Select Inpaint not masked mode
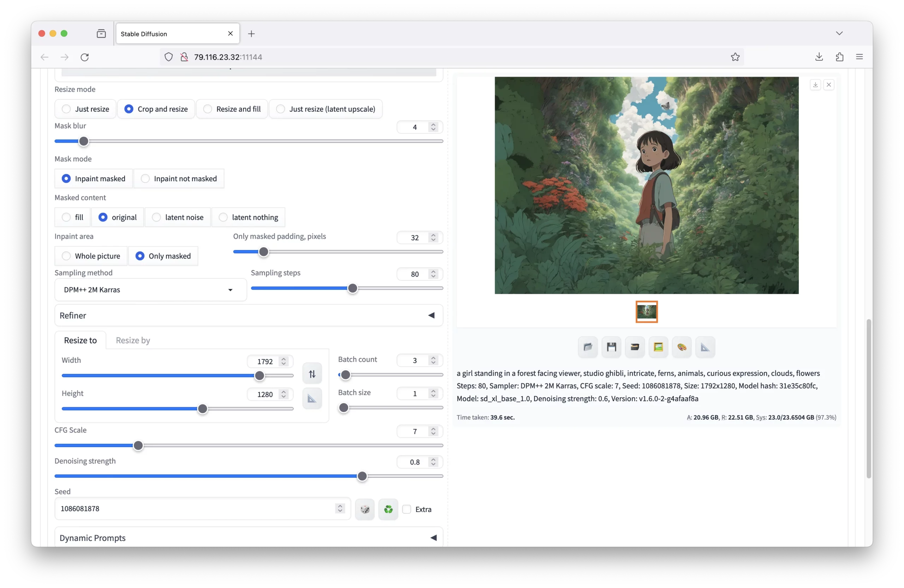The width and height of the screenshot is (904, 588). pyautogui.click(x=179, y=179)
